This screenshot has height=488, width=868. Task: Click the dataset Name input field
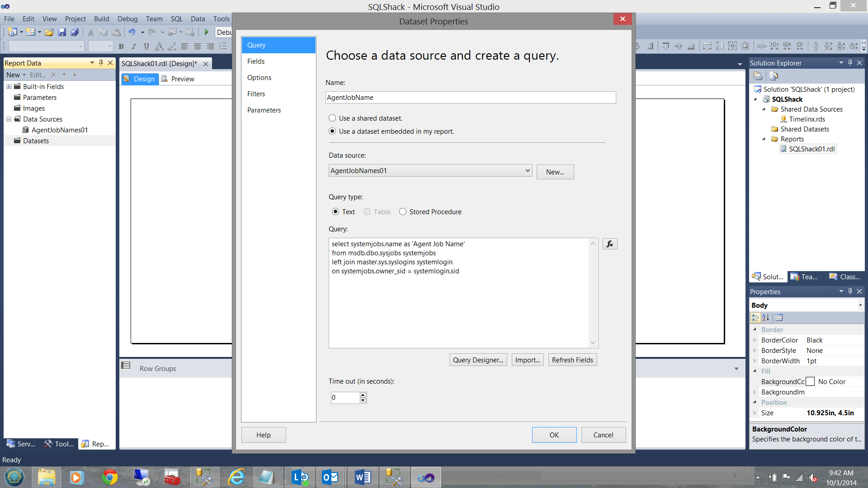pyautogui.click(x=470, y=98)
